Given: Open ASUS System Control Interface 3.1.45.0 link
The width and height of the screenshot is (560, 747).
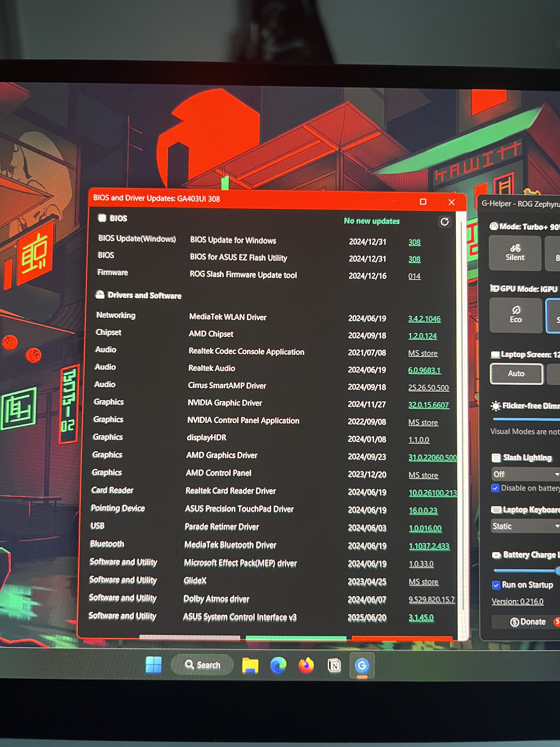Looking at the screenshot, I should [x=421, y=618].
